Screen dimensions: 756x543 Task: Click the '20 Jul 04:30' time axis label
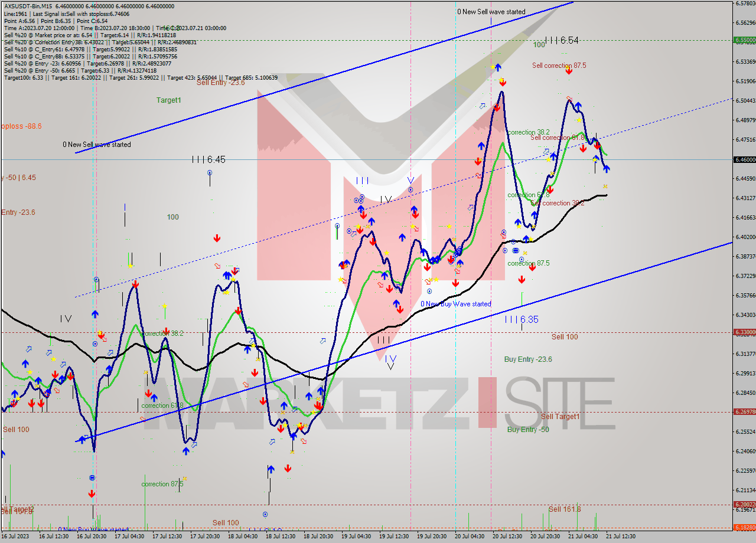tap(470, 537)
